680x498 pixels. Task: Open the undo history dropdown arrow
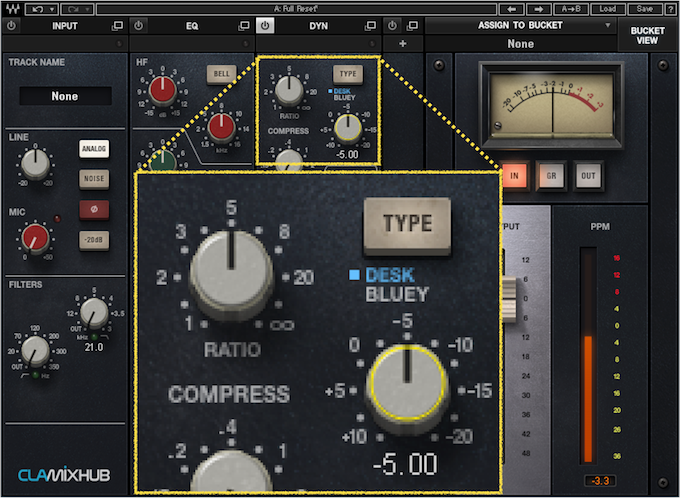52,9
